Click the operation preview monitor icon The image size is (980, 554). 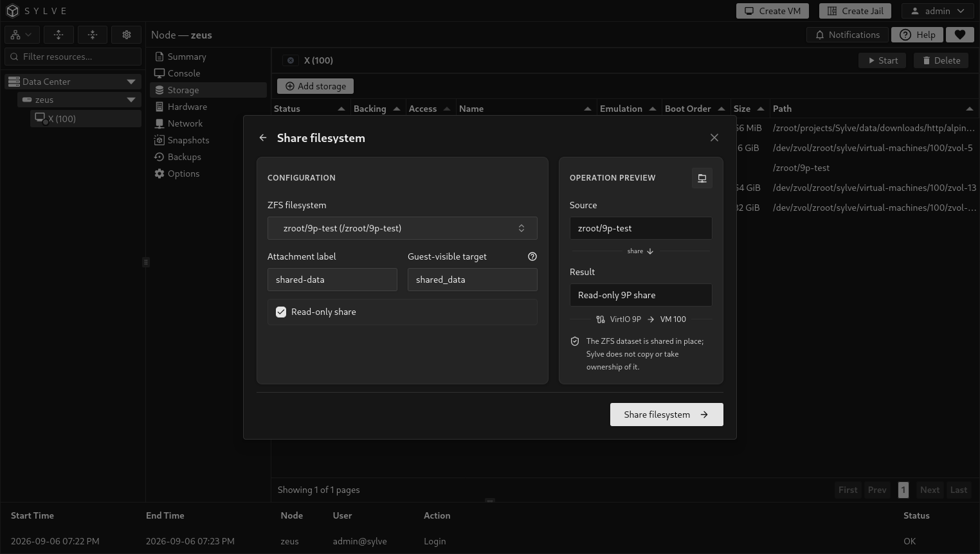702,178
